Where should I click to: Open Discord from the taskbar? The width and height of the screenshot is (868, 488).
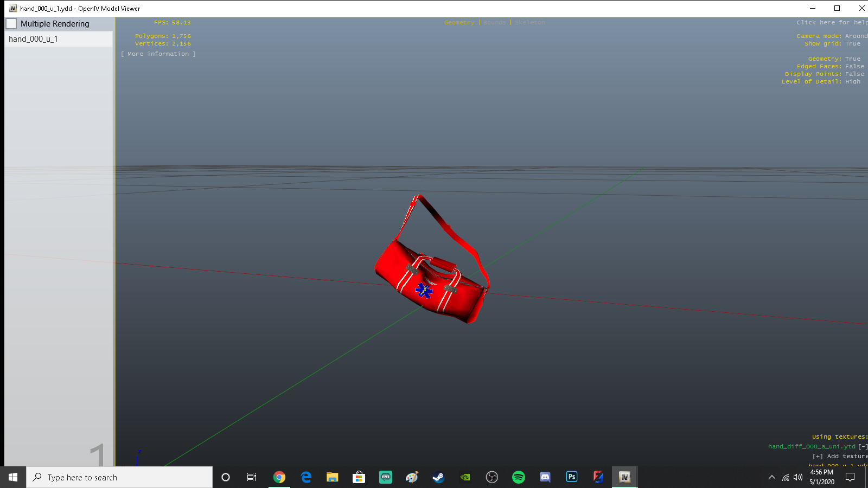(545, 477)
